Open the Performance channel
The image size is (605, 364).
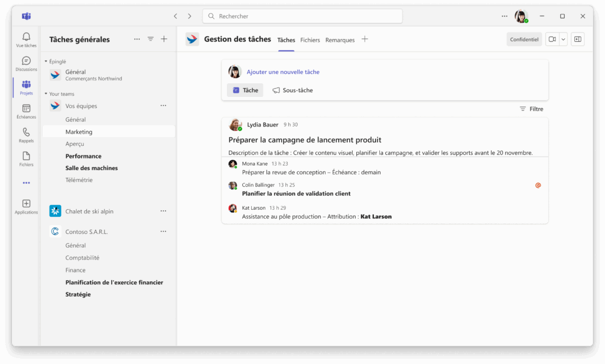83,156
